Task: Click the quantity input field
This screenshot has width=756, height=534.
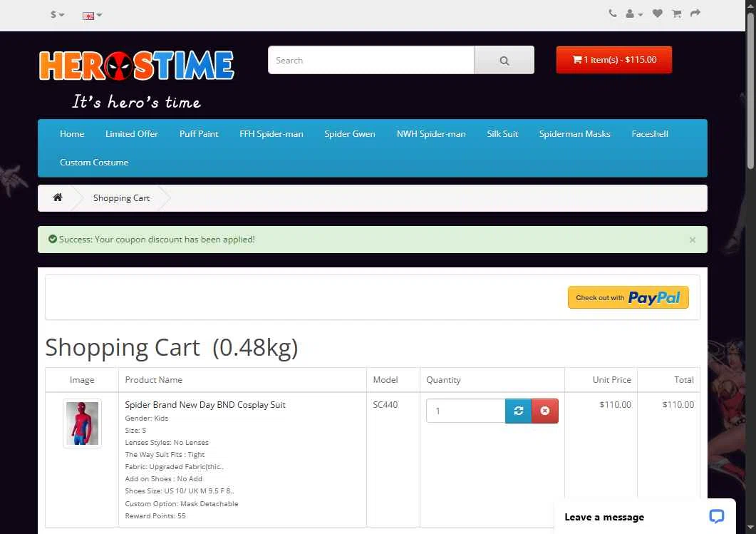Action: coord(466,411)
